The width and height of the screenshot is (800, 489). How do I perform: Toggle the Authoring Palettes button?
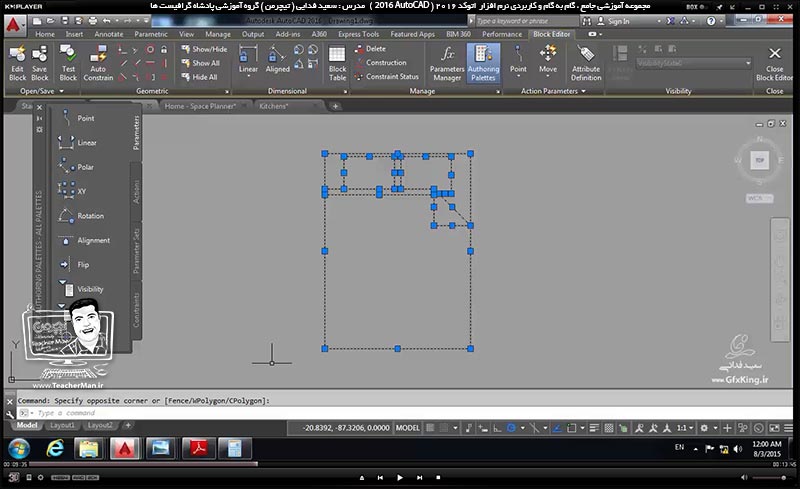point(483,63)
